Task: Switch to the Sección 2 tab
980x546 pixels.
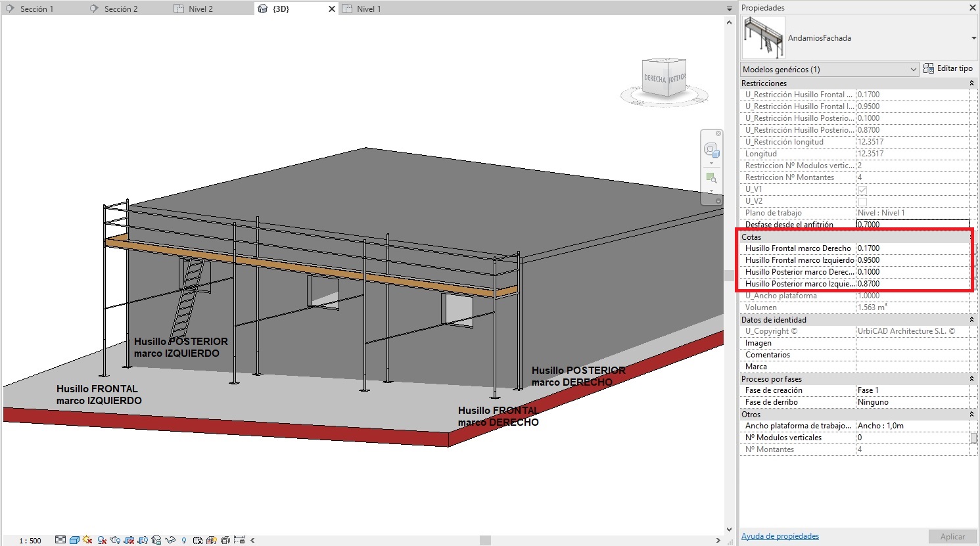Action: pos(121,9)
